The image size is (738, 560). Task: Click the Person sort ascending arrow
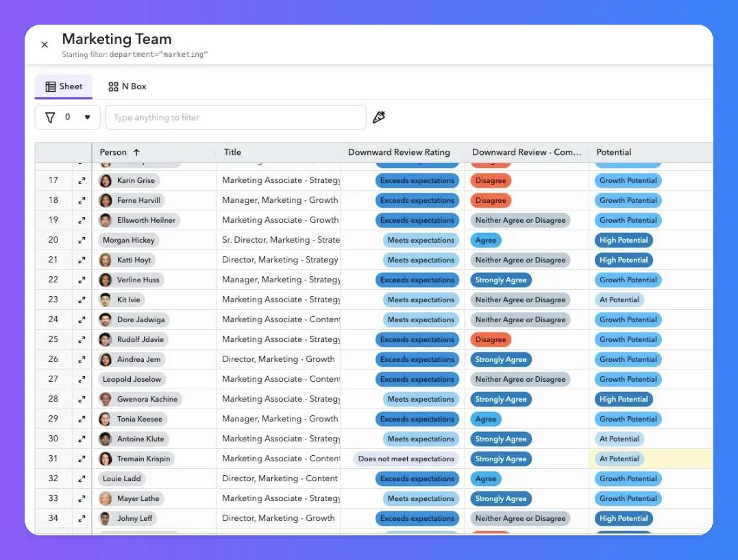click(x=136, y=153)
